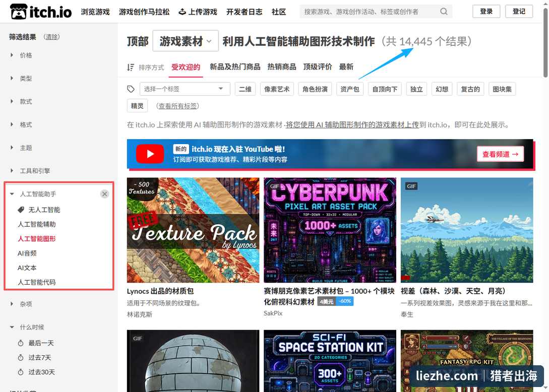Select the 复古的 tag chip
The image size is (549, 392).
470,89
